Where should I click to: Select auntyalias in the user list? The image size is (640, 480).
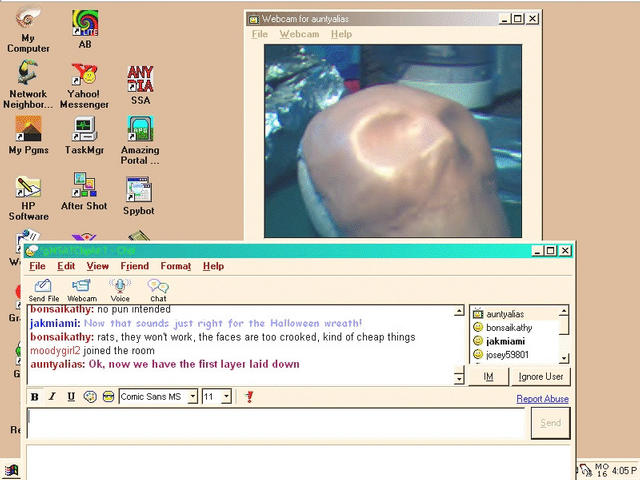(x=514, y=314)
